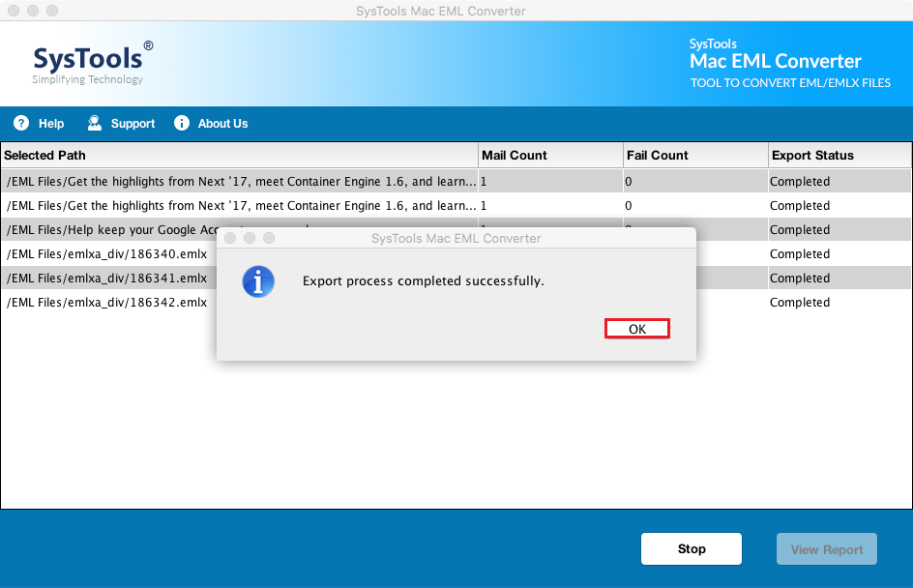Click 'TOOL TO CONVERT EML/EMLX FILES' tagline
The height and width of the screenshot is (588, 913).
[790, 82]
